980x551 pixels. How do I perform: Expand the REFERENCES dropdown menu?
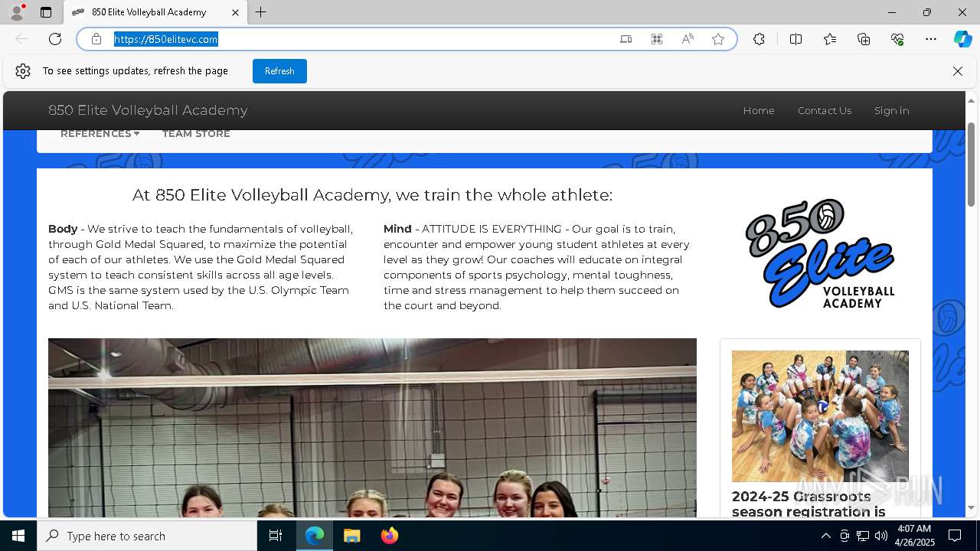(x=100, y=134)
